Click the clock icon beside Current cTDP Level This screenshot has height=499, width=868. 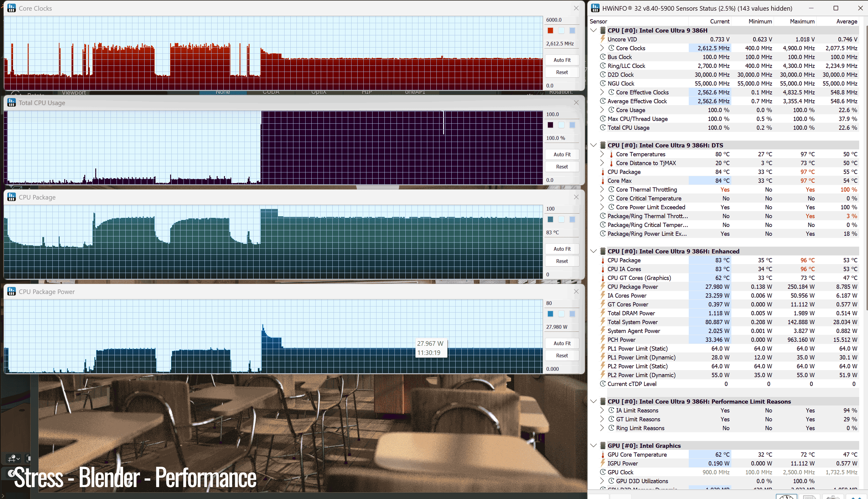click(603, 384)
